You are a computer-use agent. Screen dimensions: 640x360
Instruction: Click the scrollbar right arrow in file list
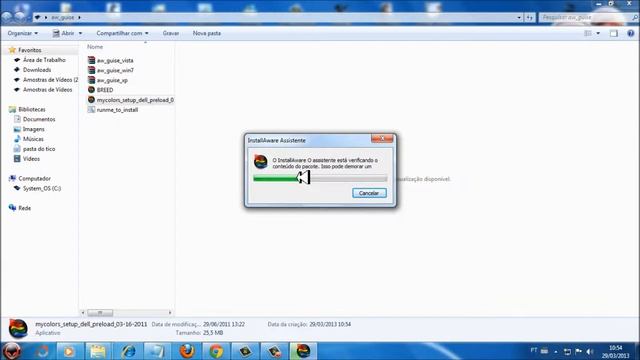coord(170,313)
